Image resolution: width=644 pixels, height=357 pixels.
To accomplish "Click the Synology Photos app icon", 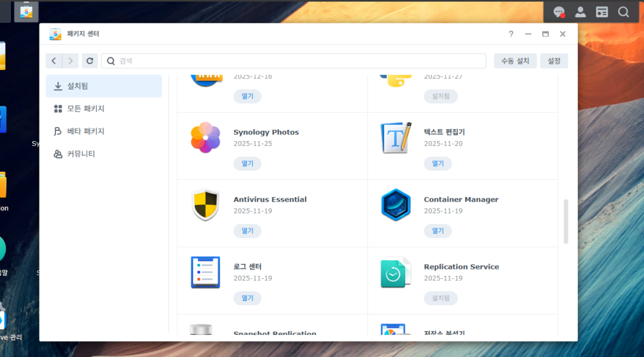I will coord(205,138).
